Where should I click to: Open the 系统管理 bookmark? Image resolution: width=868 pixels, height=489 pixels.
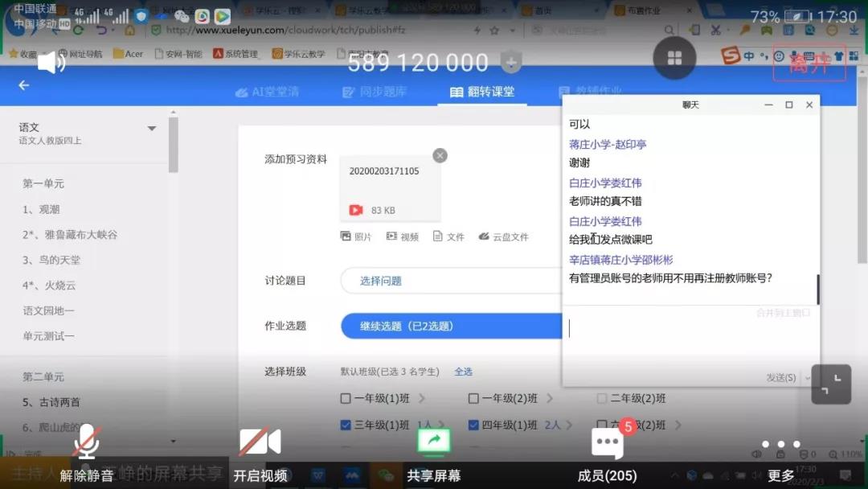(x=235, y=54)
